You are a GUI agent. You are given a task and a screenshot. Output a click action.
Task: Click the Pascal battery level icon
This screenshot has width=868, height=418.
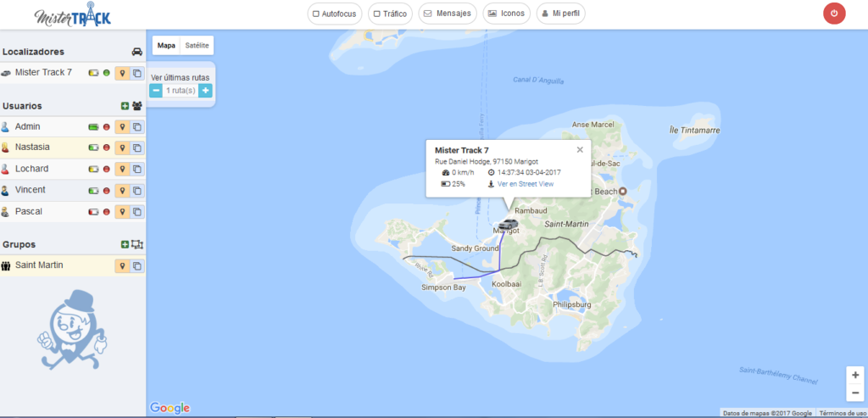click(93, 211)
